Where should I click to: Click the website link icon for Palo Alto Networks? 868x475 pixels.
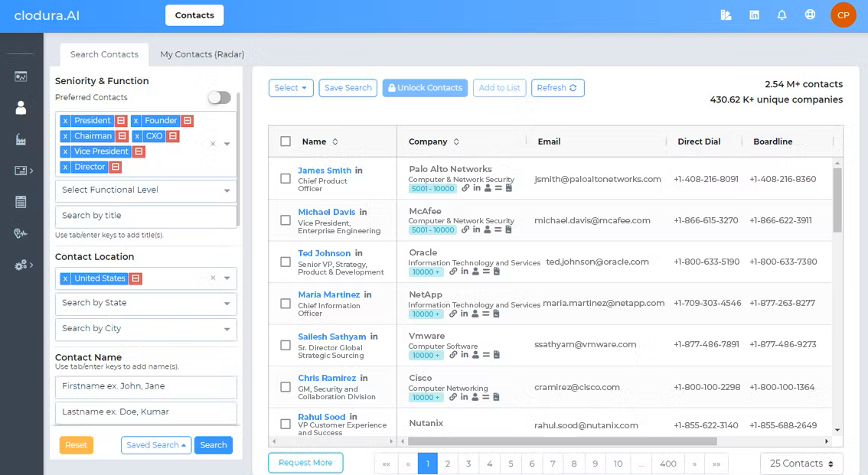465,189
